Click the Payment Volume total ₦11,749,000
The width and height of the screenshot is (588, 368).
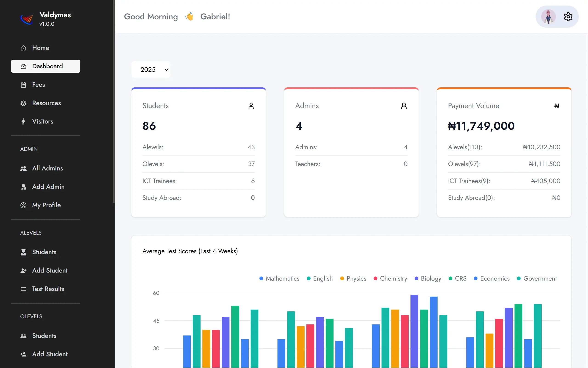pos(481,126)
